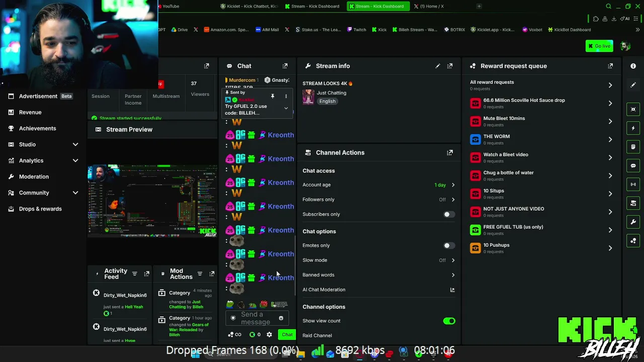Open the Windows Start button
This screenshot has height=362, width=644.
tap(195, 354)
